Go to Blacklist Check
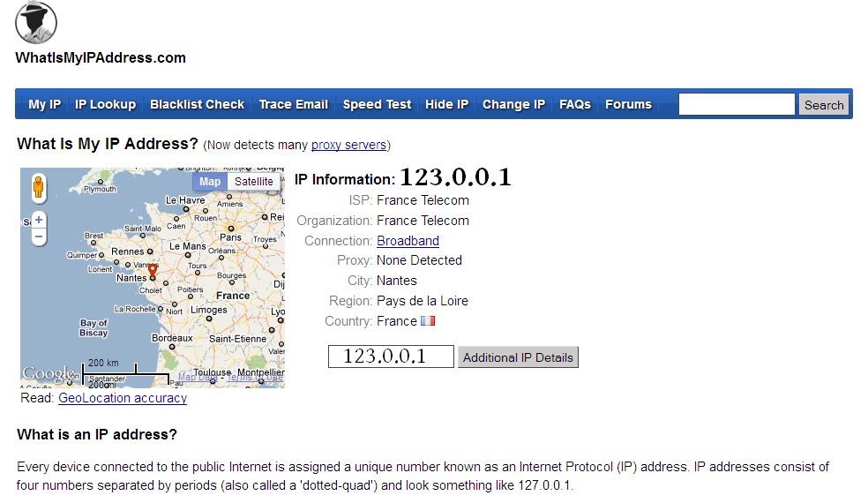Screen dimensions: 868x503 pos(197,104)
